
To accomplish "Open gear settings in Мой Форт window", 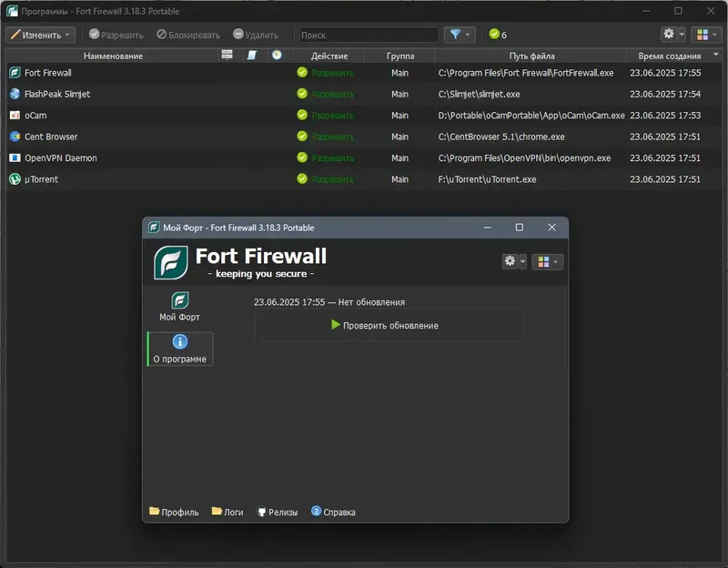I will click(x=510, y=261).
